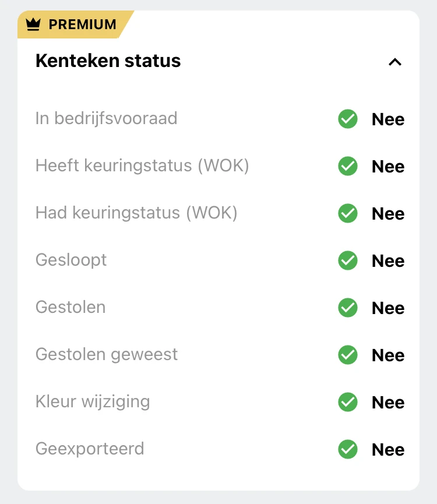
Task: Click the Kenteken status heading
Action: 108,61
